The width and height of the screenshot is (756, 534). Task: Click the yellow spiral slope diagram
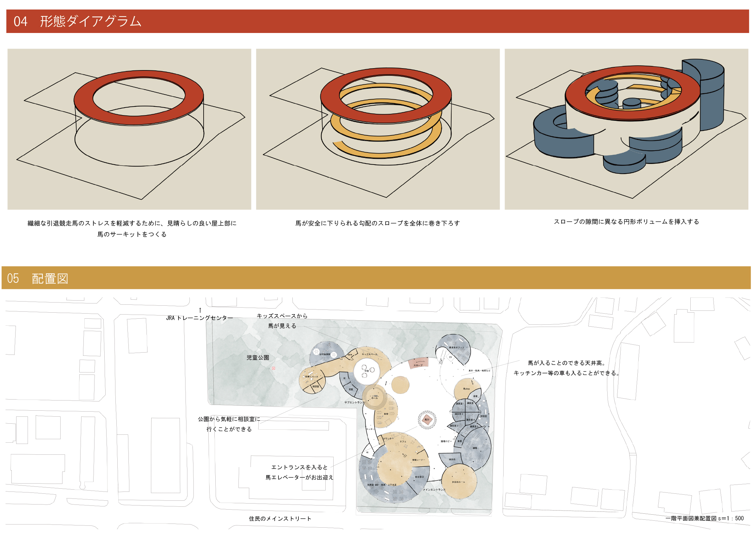click(378, 129)
